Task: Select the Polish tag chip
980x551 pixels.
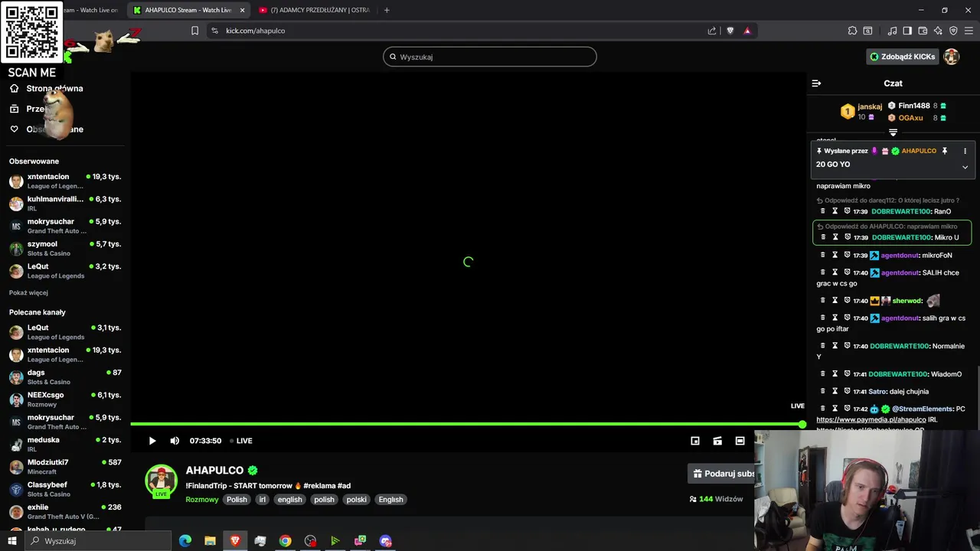Action: 237,500
